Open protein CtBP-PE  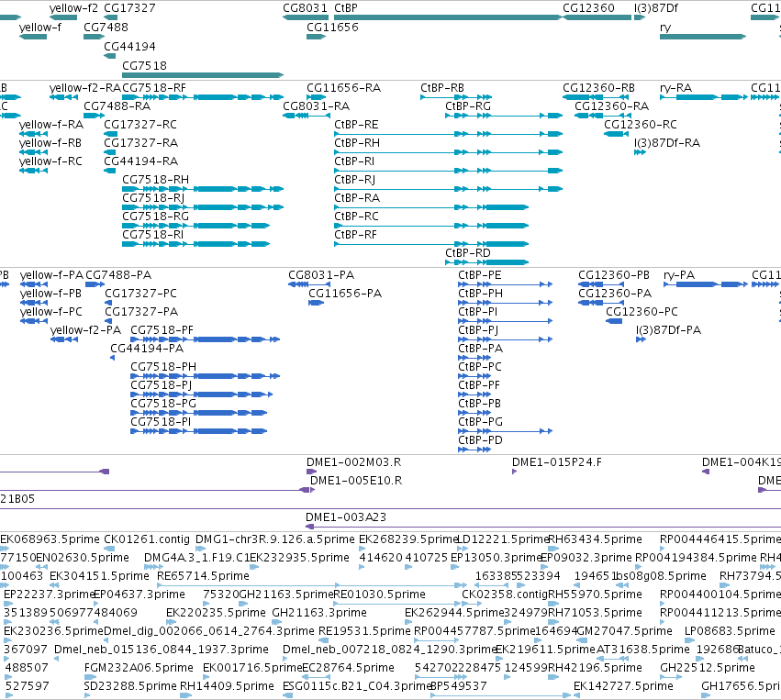tap(480, 275)
